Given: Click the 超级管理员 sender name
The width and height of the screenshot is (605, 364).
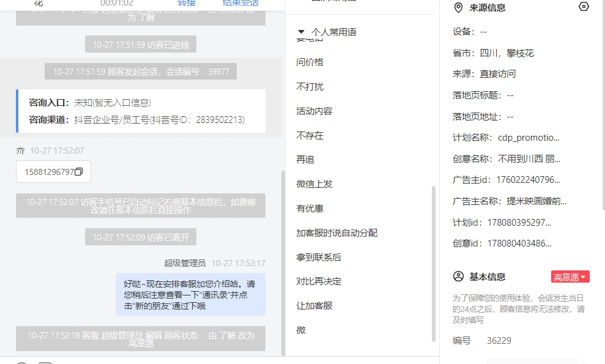Looking at the screenshot, I should click(185, 263).
